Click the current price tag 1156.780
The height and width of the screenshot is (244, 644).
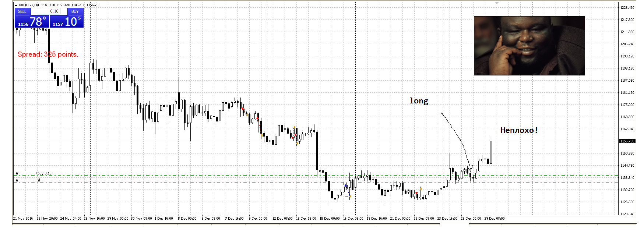tap(627, 141)
